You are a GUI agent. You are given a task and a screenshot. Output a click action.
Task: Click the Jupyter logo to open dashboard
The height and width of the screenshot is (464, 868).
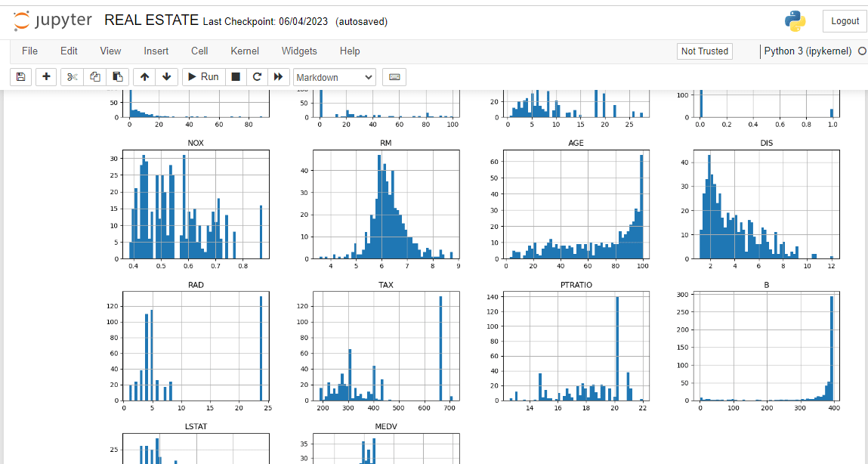pyautogui.click(x=53, y=21)
